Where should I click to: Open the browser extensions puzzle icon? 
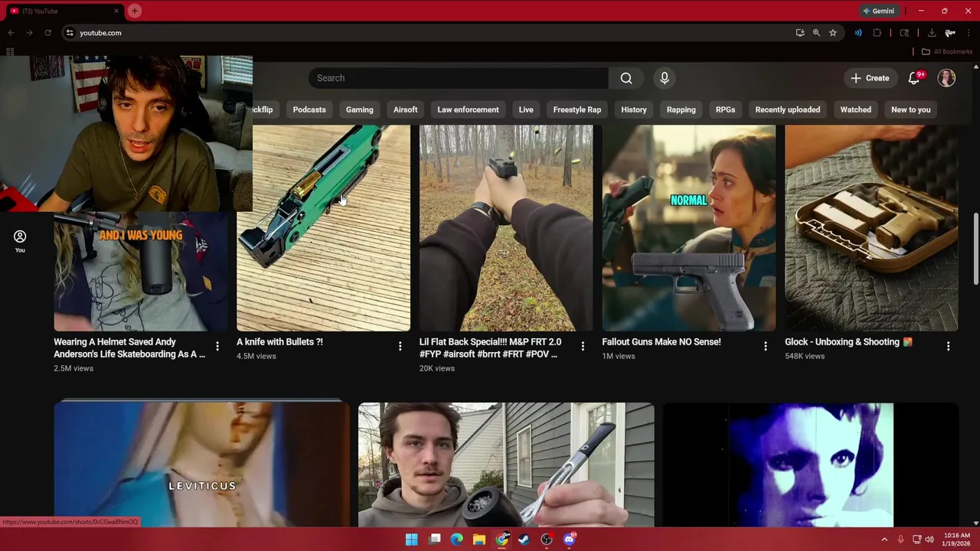(x=877, y=33)
